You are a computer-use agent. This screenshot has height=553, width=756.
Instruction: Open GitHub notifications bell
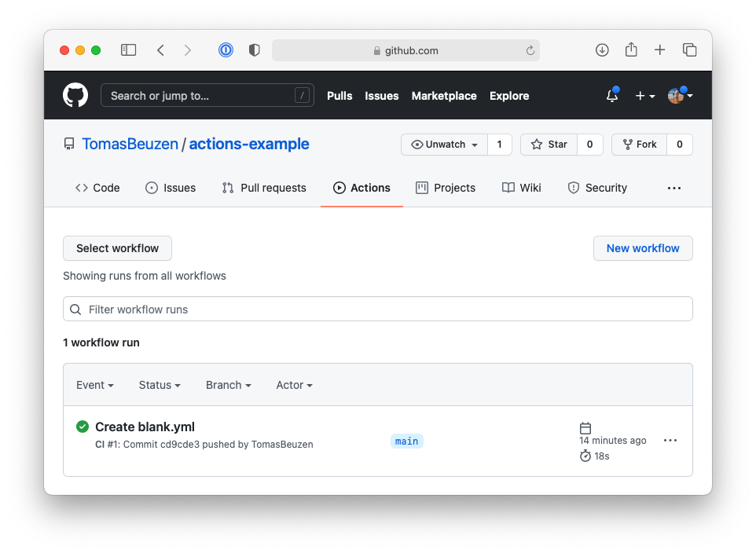click(x=612, y=95)
